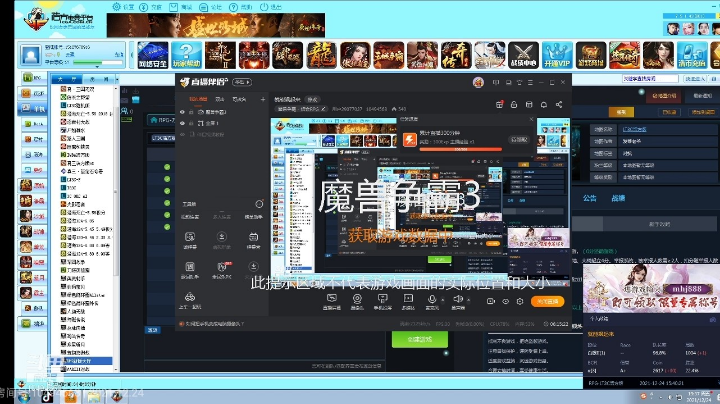The image size is (720, 404).
Task: Open the crossed-swords team application tile
Action: (523, 55)
